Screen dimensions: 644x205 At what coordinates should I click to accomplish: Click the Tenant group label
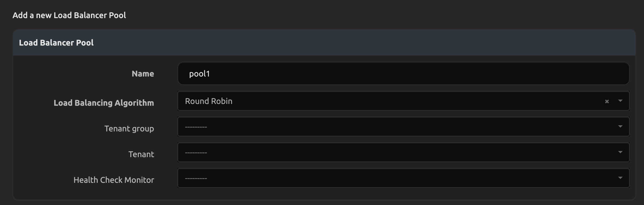click(129, 128)
